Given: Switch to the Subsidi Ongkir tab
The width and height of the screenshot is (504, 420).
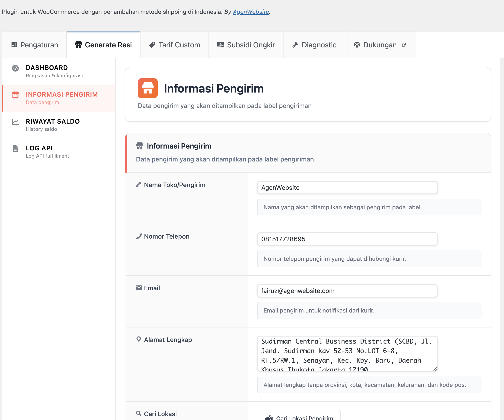Looking at the screenshot, I should coord(246,45).
